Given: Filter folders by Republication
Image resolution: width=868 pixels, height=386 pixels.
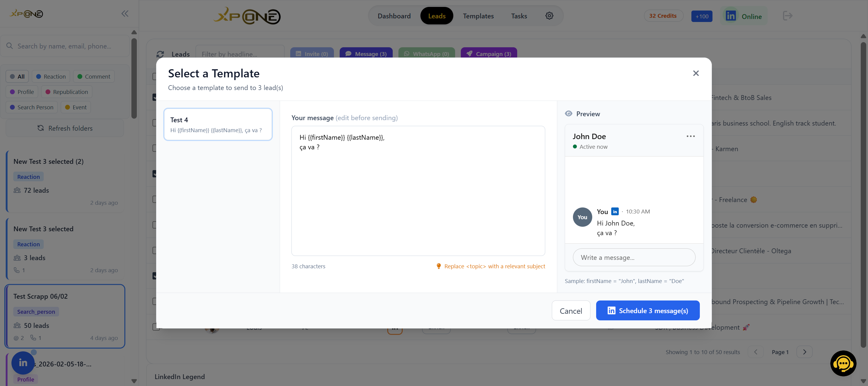Looking at the screenshot, I should pyautogui.click(x=67, y=92).
